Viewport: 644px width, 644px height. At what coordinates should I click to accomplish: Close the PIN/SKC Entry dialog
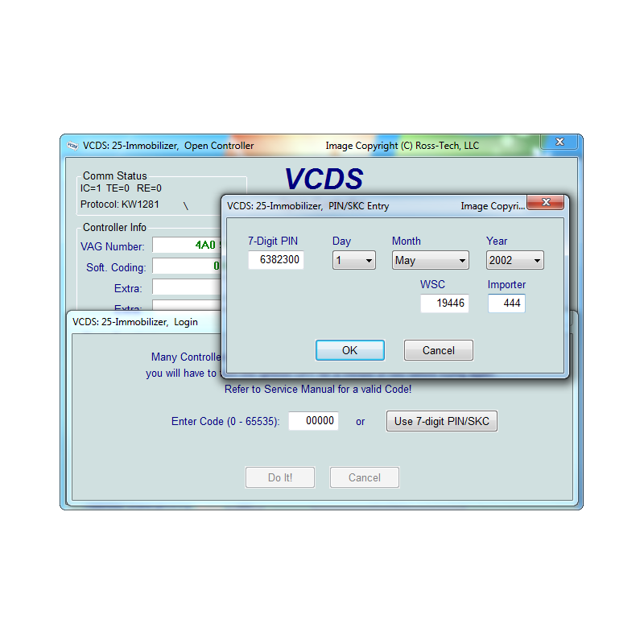pyautogui.click(x=546, y=202)
